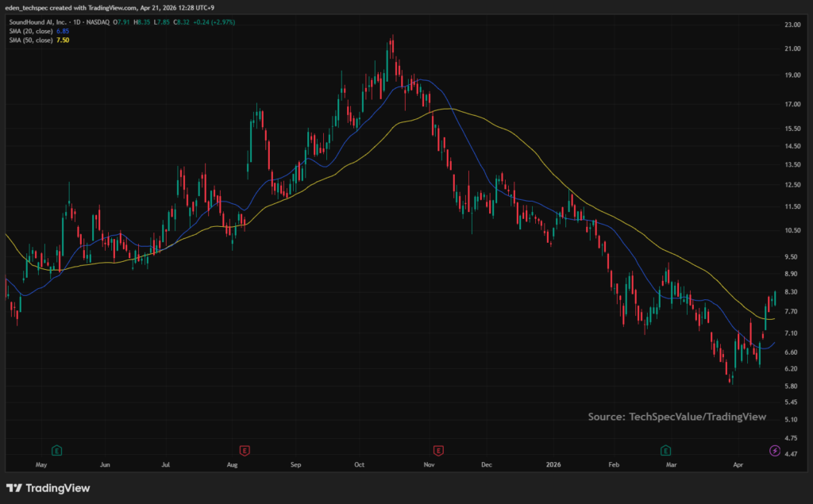This screenshot has height=504, width=813.
Task: Click the SMA 20 value 6.85
Action: (x=63, y=31)
